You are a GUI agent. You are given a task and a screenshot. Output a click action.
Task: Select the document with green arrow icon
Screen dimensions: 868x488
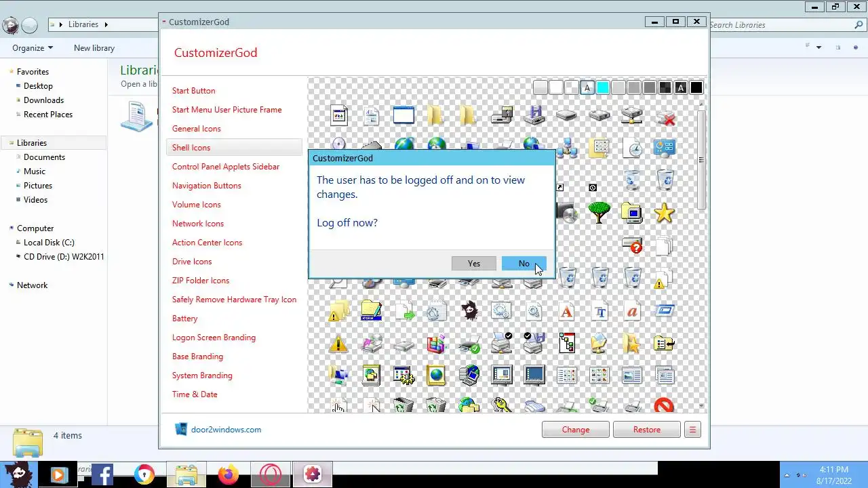(x=403, y=310)
